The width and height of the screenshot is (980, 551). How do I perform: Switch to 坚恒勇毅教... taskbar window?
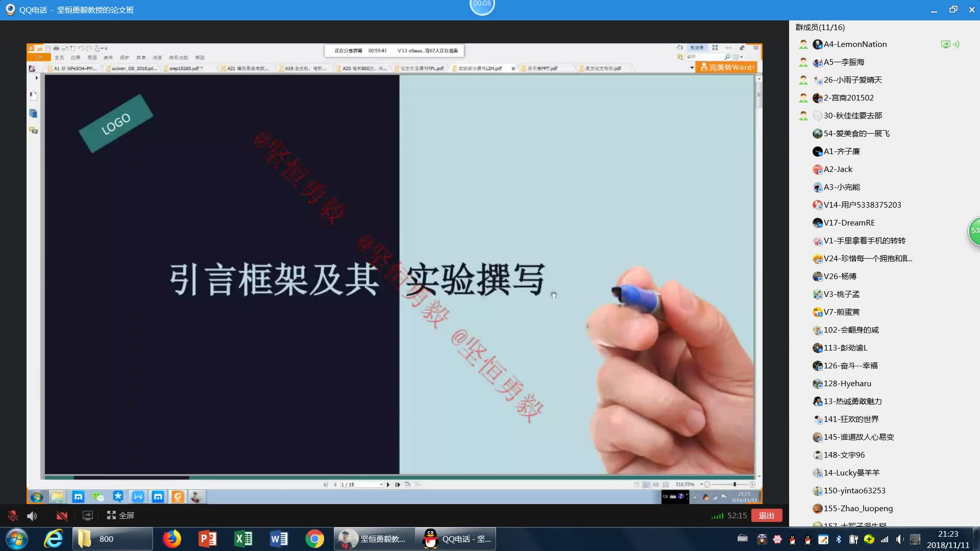click(x=374, y=539)
